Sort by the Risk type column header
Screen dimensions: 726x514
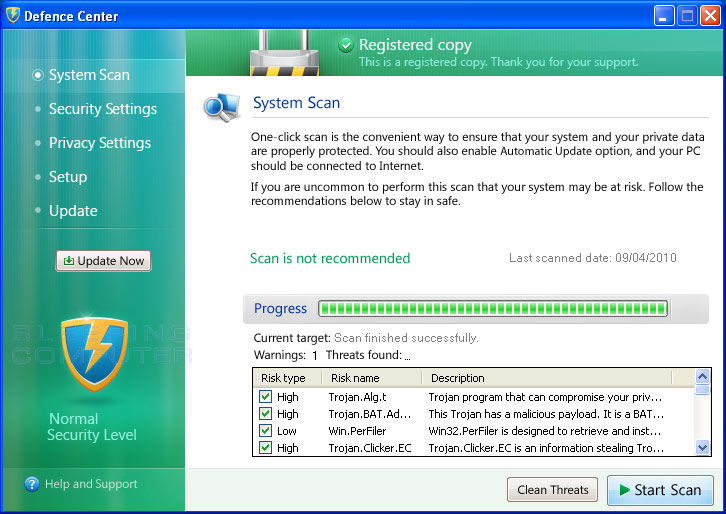pyautogui.click(x=288, y=378)
